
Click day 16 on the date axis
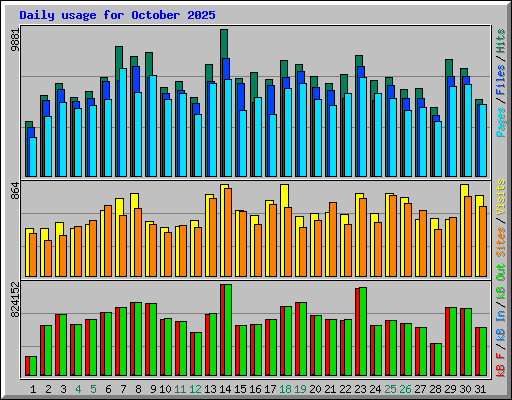pyautogui.click(x=255, y=389)
